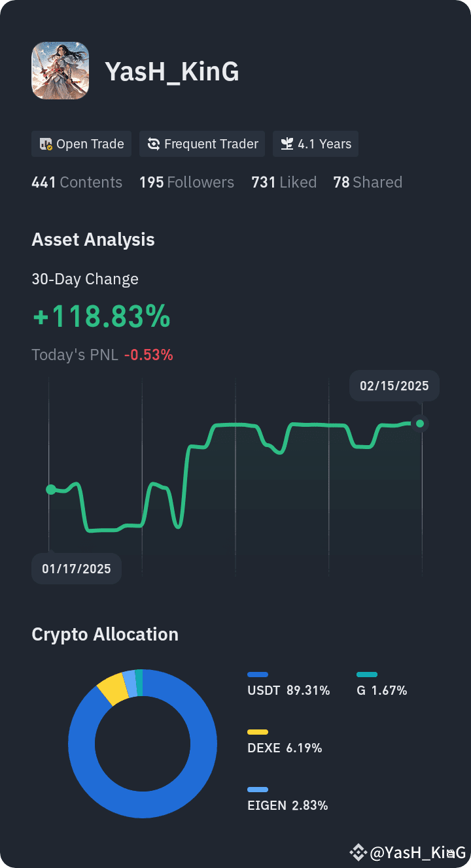Viewport: 471px width, 868px height.
Task: Select the 02/15/2025 chart endpoint marker
Action: coord(419,424)
